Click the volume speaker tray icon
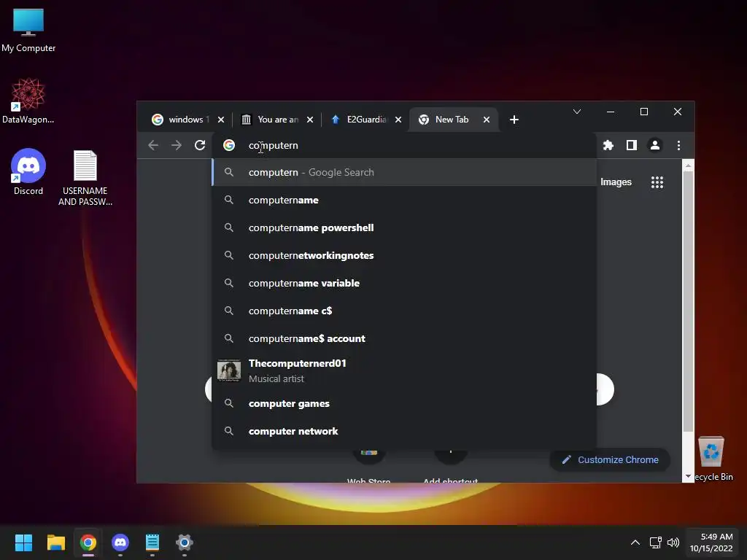 (673, 542)
